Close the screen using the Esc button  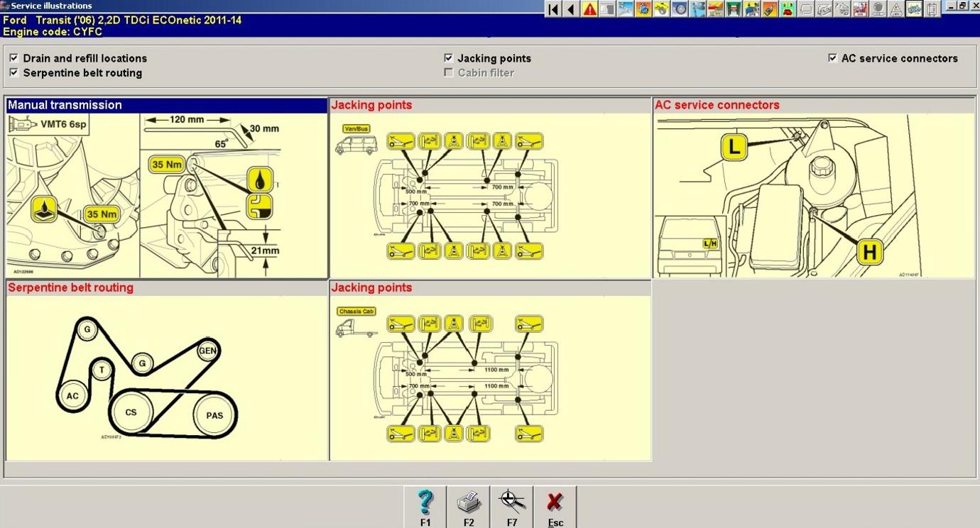click(x=555, y=507)
